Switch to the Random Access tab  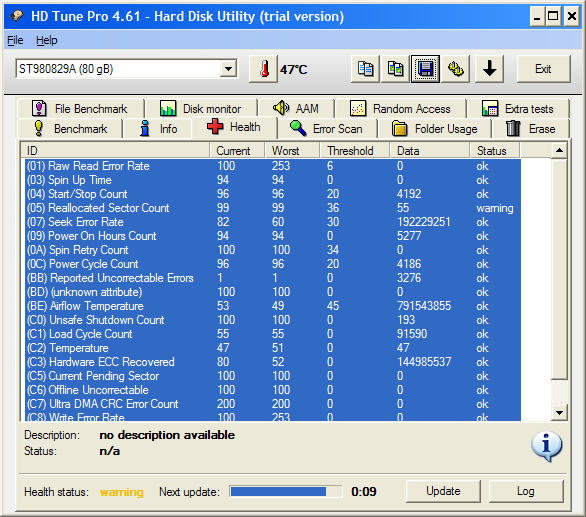tap(401, 109)
